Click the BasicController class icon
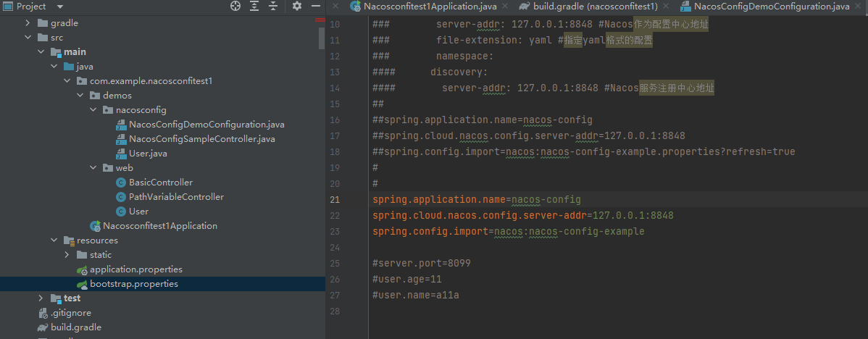This screenshot has height=339, width=868. (121, 183)
